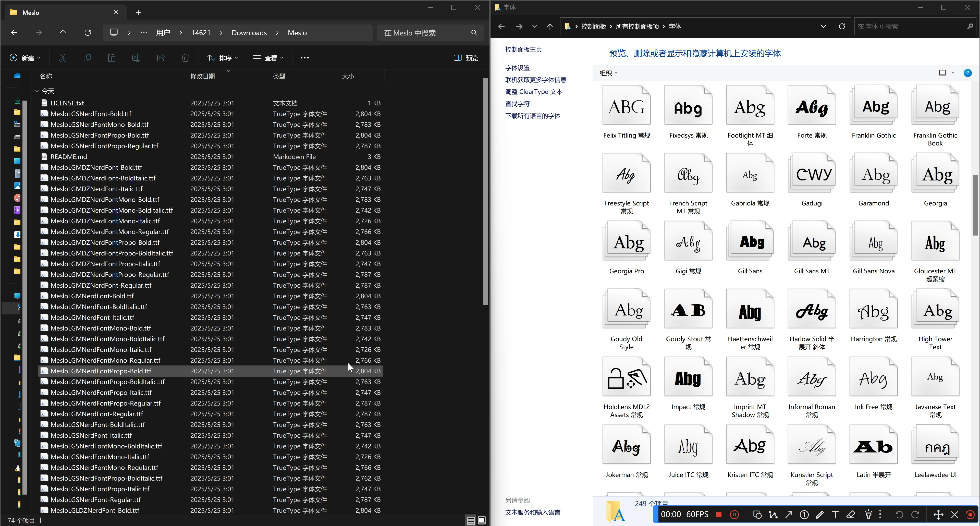Toggle the 预览 preview pane

[x=466, y=58]
